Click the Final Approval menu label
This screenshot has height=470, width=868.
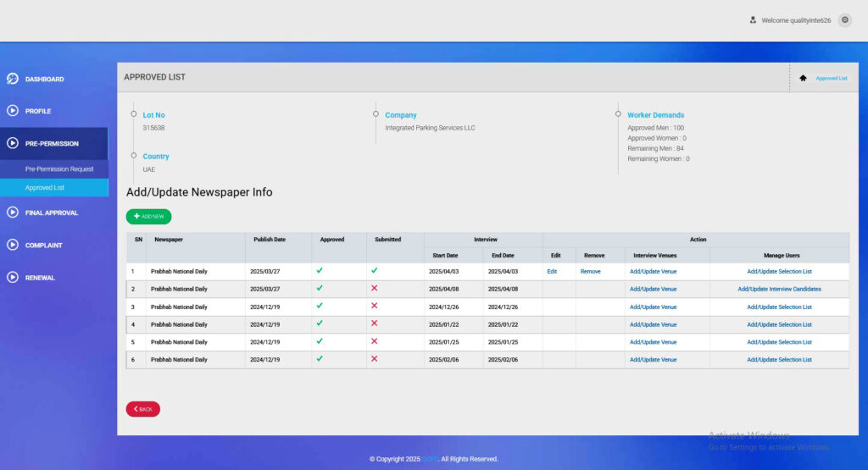[52, 213]
